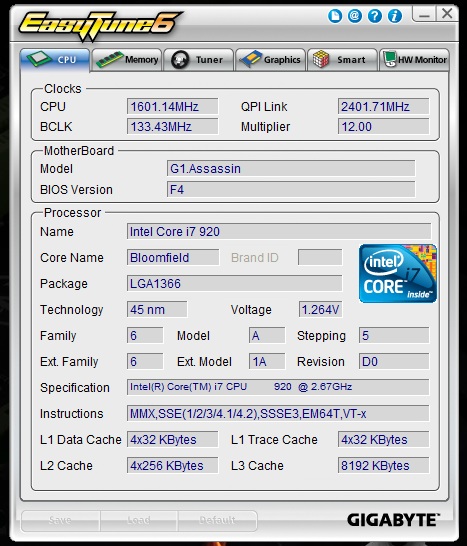This screenshot has height=546, width=467.
Task: Close the EasyTune6 window
Action: (446, 14)
